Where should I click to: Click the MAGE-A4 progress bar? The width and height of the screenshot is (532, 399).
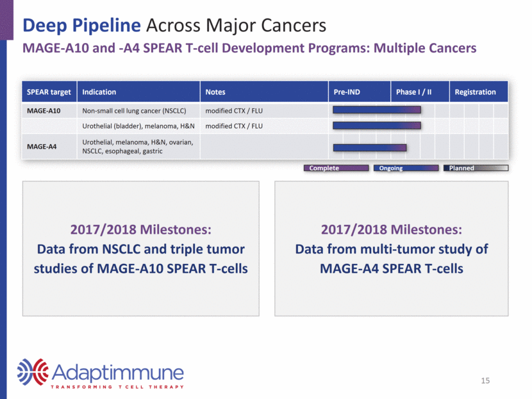370,147
